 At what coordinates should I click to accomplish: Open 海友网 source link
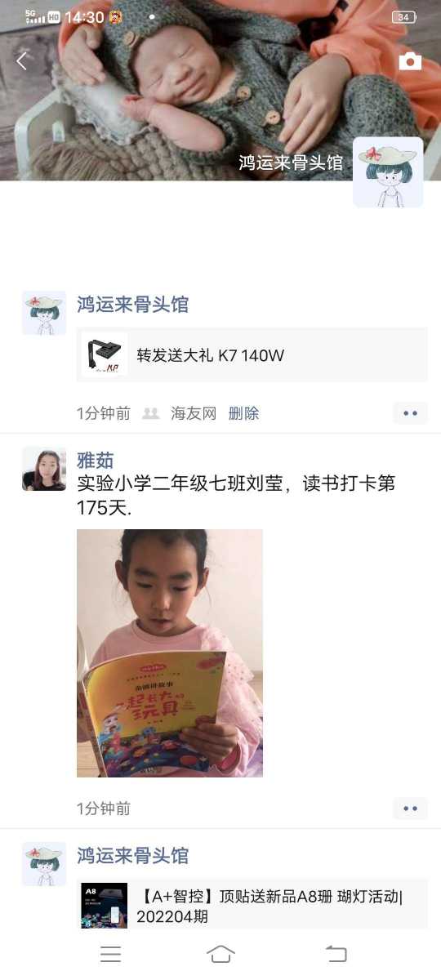click(194, 413)
